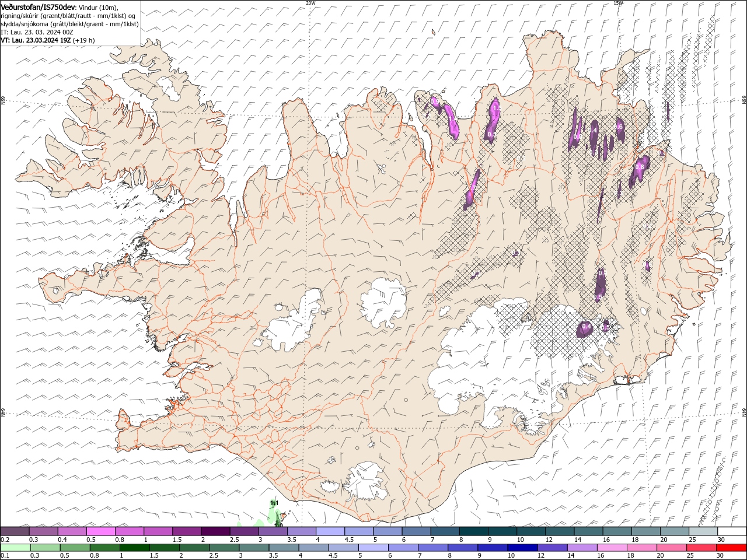Screen dimensions: 747x560
Task: Select the light pink rain swatch between 16 and 18
Action: click(x=612, y=548)
